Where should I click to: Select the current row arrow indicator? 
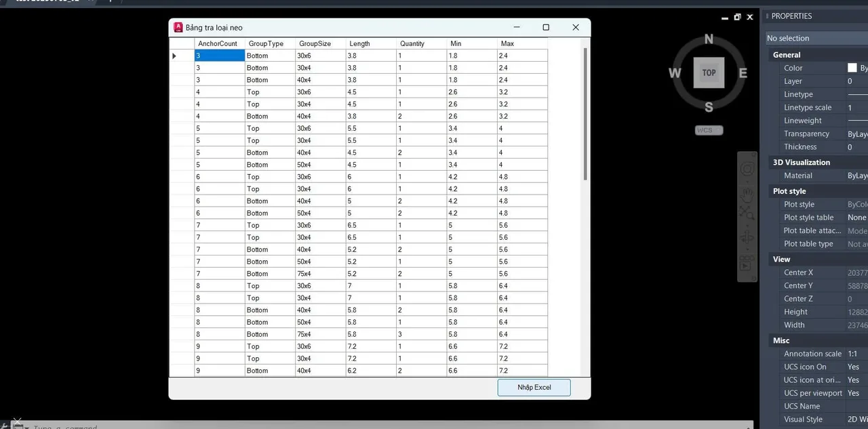coord(174,56)
